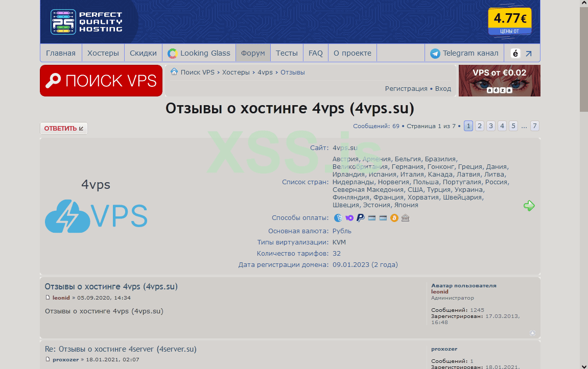Click the scrollbar up arrow

click(584, 3)
